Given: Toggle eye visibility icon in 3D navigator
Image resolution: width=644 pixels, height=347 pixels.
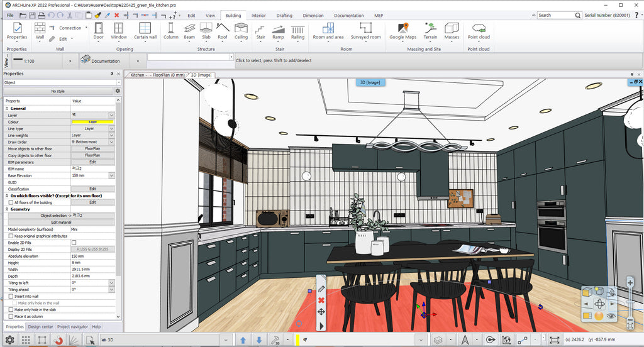Looking at the screenshot, I should (611, 316).
